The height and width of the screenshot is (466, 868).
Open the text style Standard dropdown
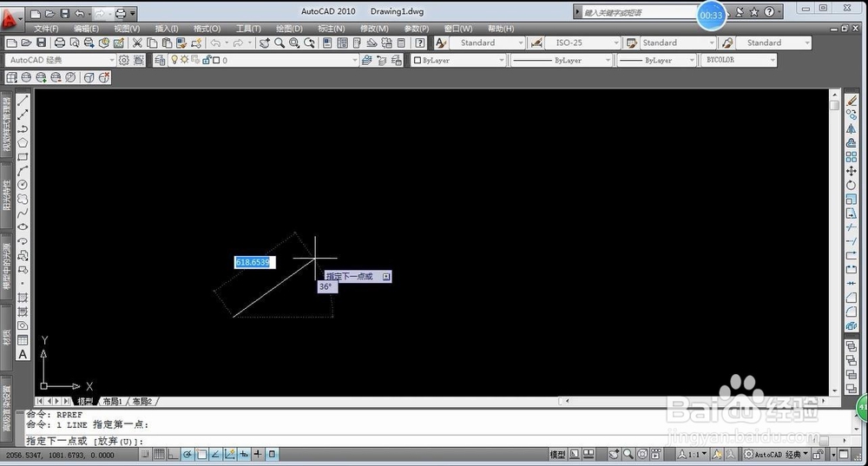[487, 43]
